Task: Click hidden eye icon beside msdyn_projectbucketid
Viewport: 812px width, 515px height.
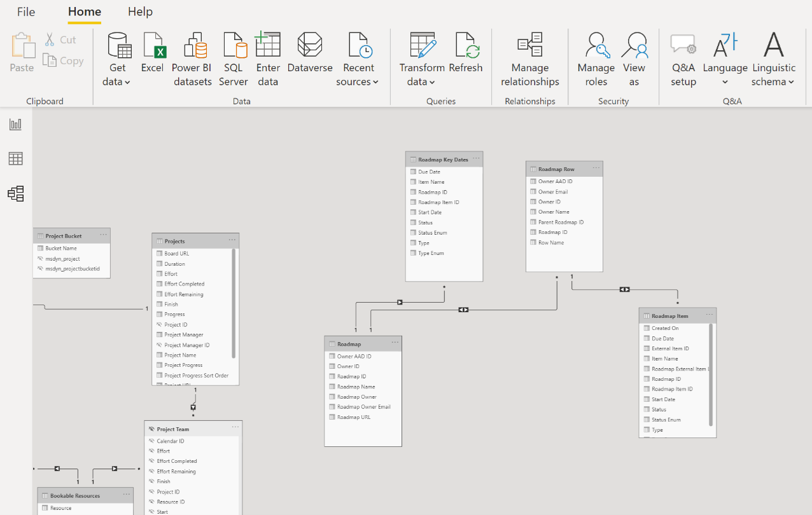Action: point(41,269)
